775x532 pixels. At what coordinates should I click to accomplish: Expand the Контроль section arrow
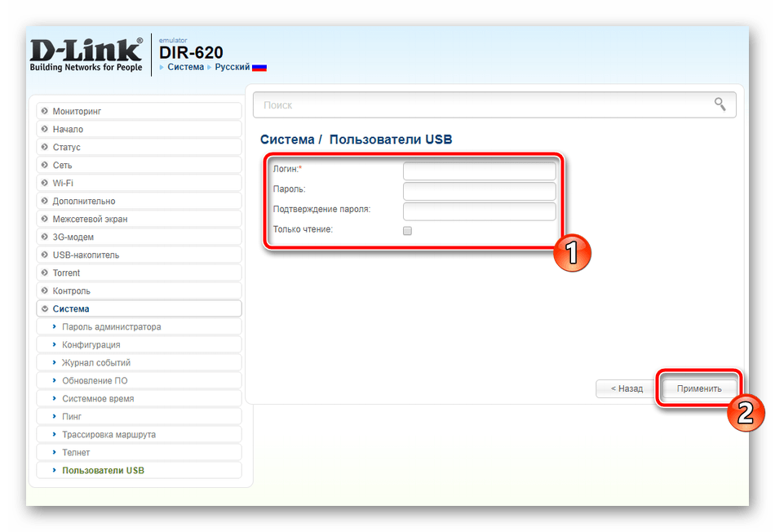45,290
